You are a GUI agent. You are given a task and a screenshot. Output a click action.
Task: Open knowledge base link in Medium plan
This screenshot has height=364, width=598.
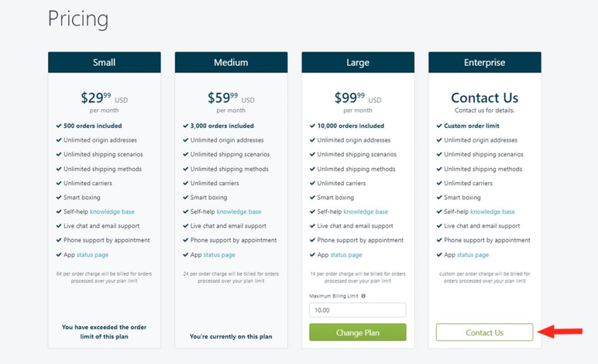[x=239, y=212]
